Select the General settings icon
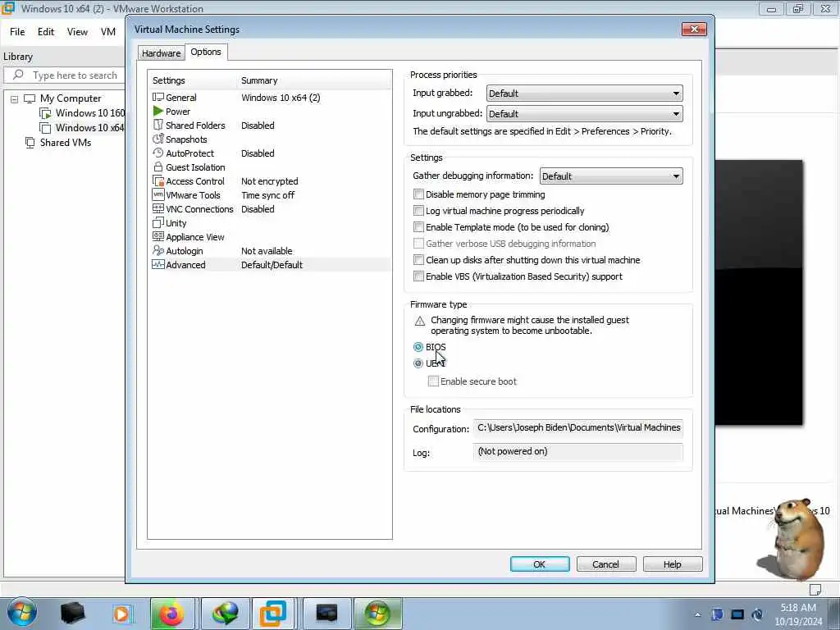840x630 pixels. pos(158,98)
